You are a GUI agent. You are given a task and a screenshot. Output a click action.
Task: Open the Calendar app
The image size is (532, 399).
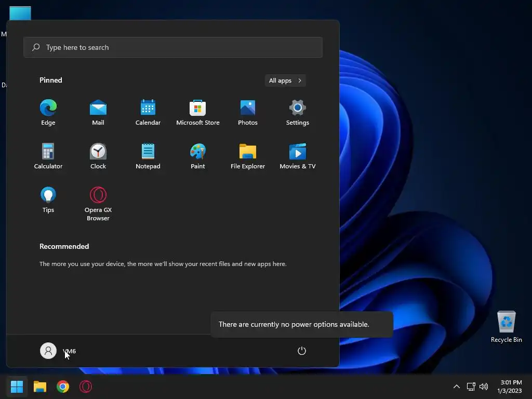pos(148,112)
